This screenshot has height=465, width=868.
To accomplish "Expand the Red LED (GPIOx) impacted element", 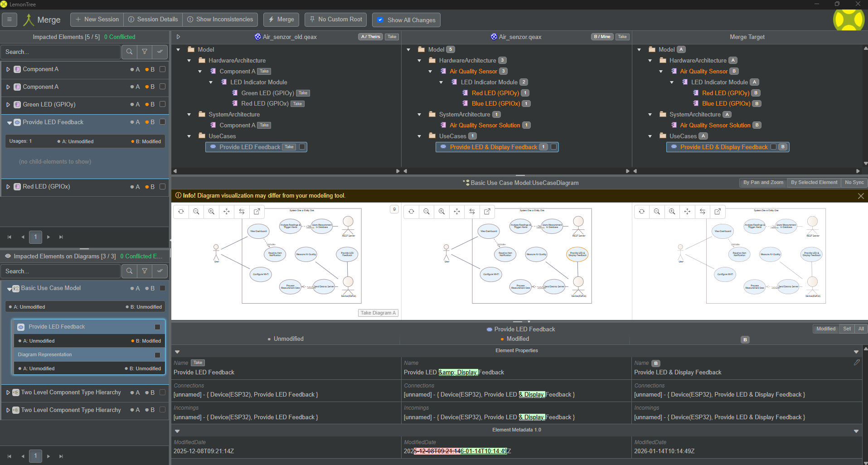I will click(x=8, y=187).
